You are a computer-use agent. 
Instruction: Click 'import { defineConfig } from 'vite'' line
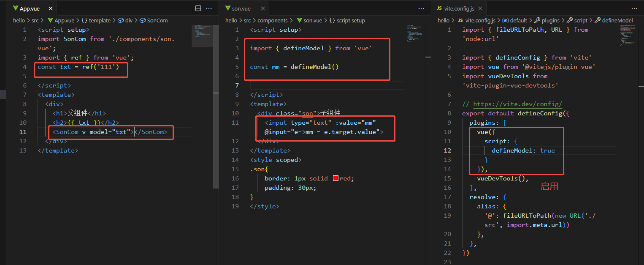tap(527, 57)
